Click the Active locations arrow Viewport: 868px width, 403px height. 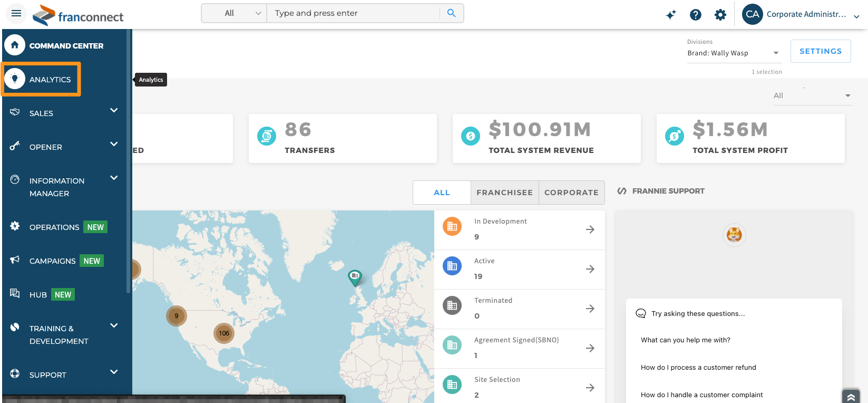(x=590, y=269)
